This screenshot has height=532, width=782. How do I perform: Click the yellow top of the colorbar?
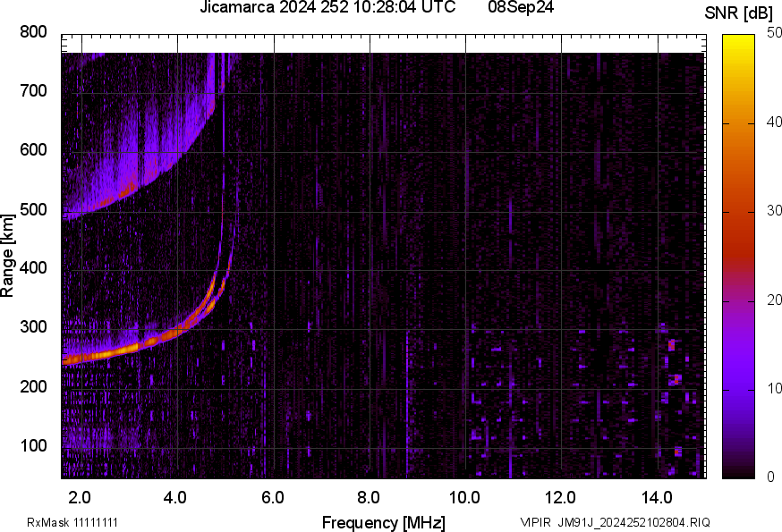(x=738, y=38)
